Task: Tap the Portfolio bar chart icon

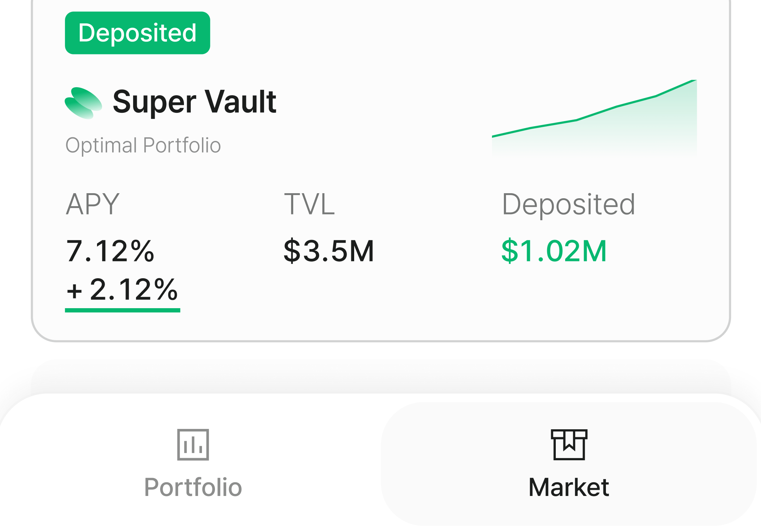Action: [193, 444]
